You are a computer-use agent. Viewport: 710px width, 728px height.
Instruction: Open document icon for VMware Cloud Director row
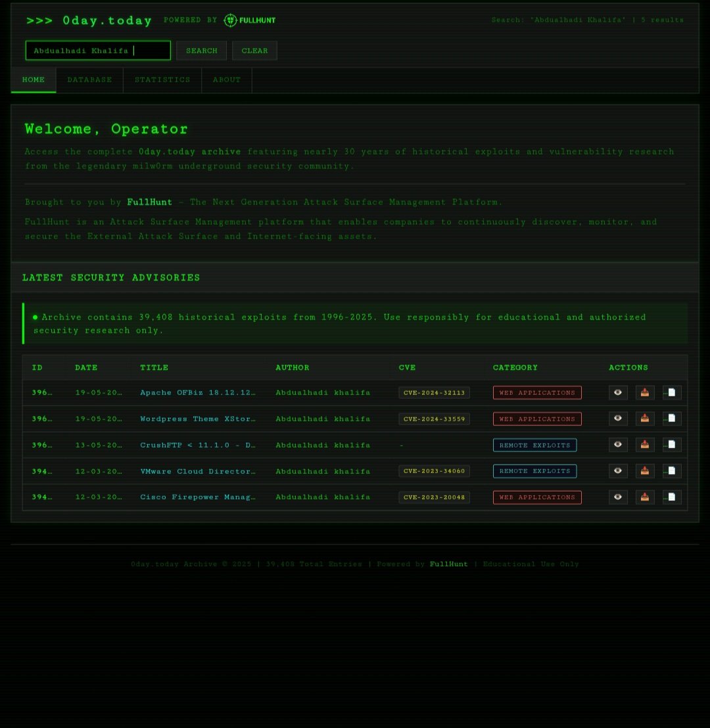point(672,471)
